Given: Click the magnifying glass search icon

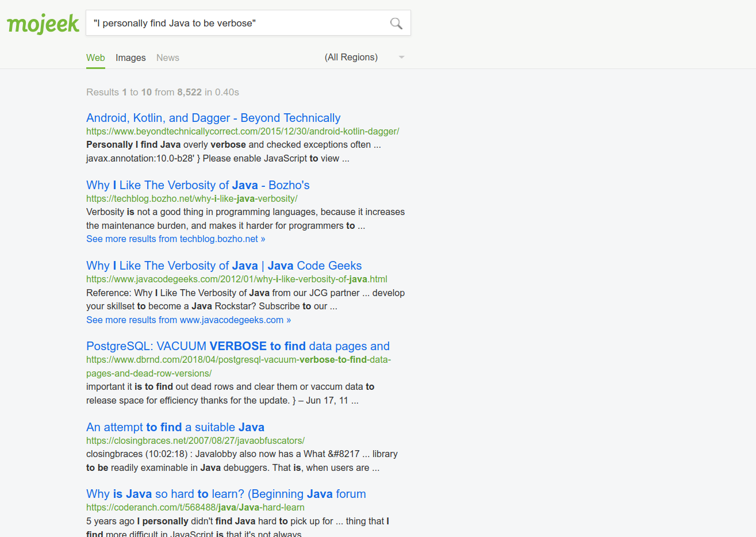Looking at the screenshot, I should (x=396, y=23).
